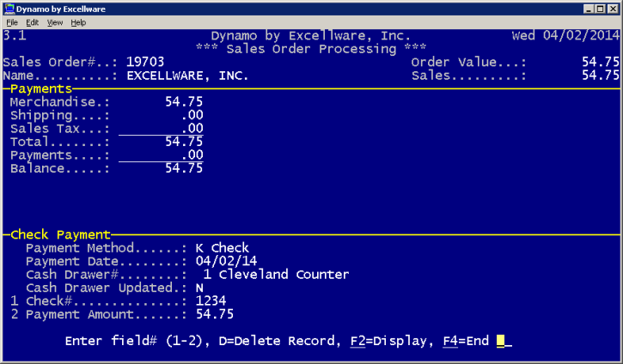The width and height of the screenshot is (623, 364).
Task: Click the Total amount 54.75
Action: pyautogui.click(x=184, y=142)
